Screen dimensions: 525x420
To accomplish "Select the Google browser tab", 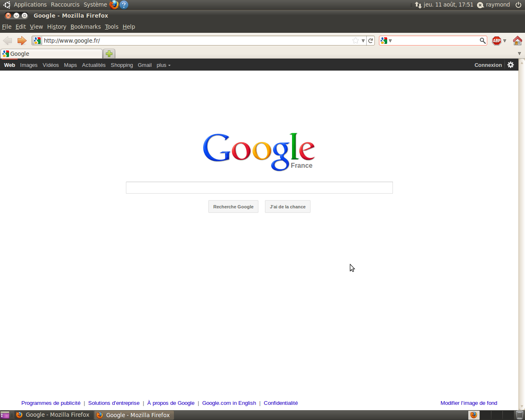I will click(x=52, y=54).
